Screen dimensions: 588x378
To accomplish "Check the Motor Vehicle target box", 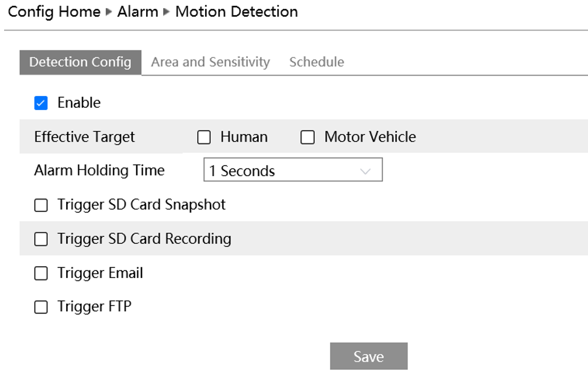I will click(x=307, y=138).
